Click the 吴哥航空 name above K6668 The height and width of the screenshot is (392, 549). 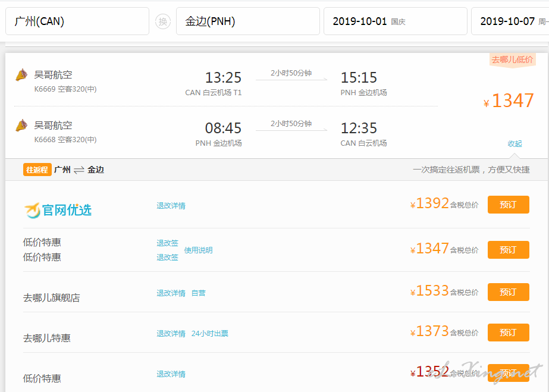tap(53, 126)
